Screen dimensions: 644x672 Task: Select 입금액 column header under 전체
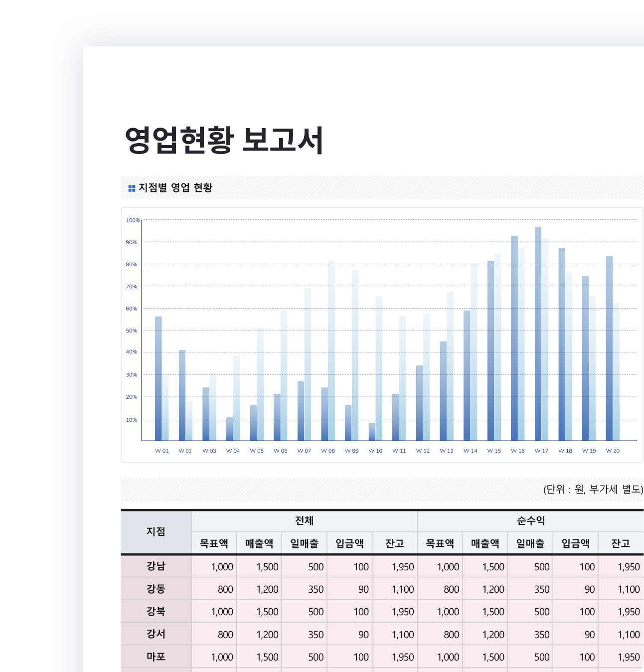point(349,543)
